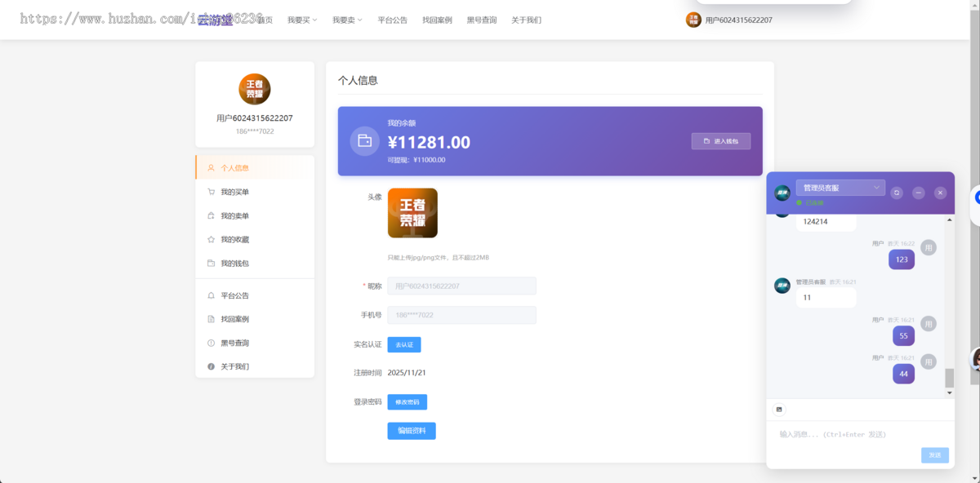Image resolution: width=980 pixels, height=483 pixels.
Task: Click the user avatar beside message 123
Action: point(929,247)
